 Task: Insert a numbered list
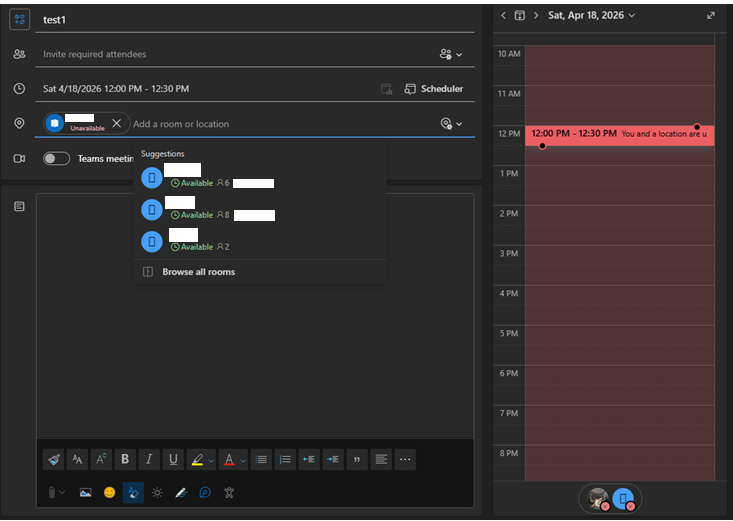coord(285,459)
